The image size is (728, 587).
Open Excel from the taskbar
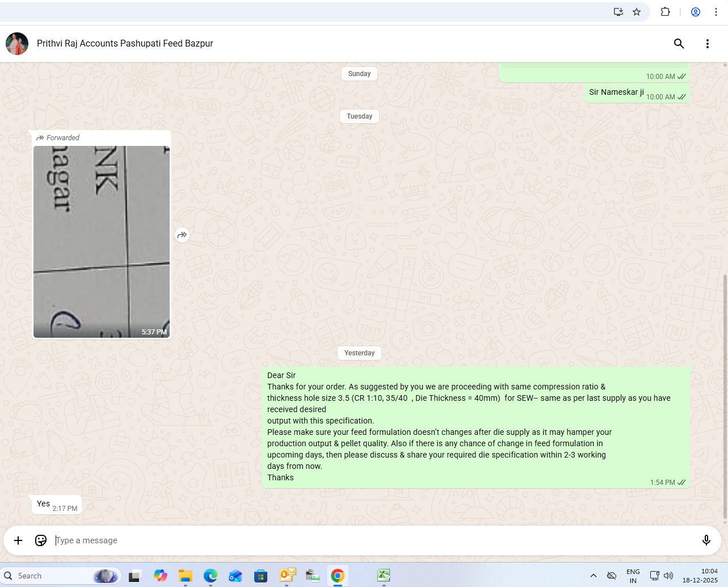(384, 576)
